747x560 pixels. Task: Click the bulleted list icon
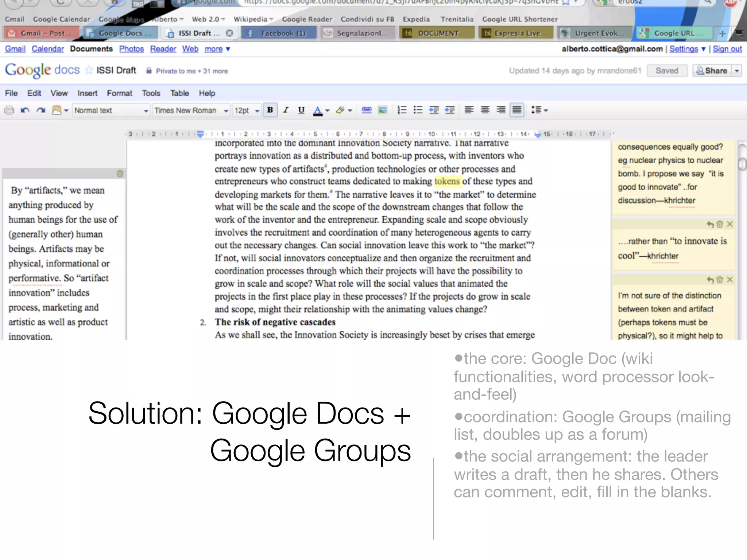418,110
